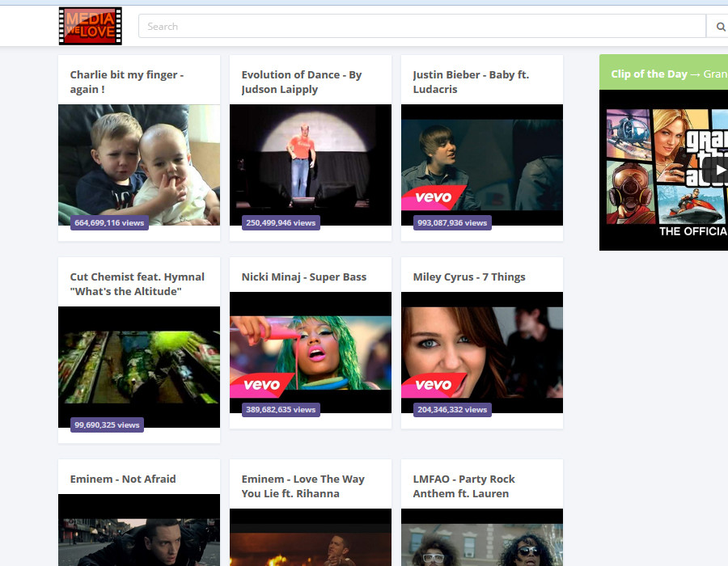This screenshot has width=728, height=566.
Task: Open the Evolution of Dance thumbnail
Action: point(310,165)
